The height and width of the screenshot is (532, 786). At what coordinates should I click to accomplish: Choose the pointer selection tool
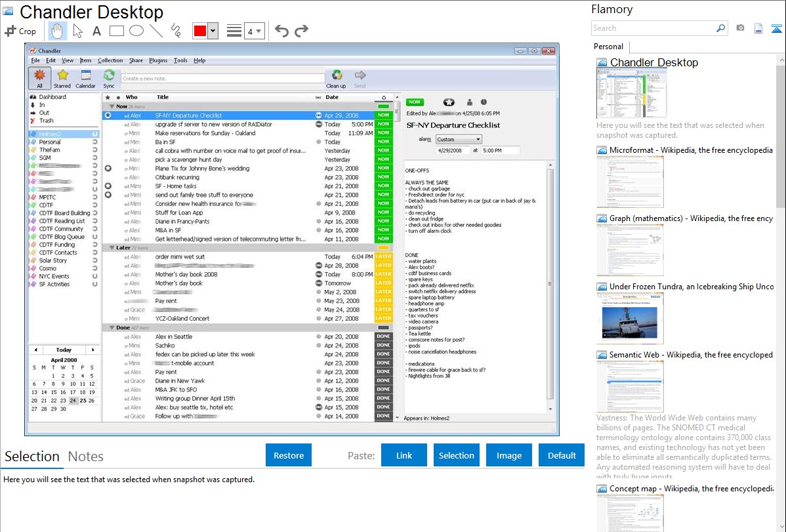(77, 31)
